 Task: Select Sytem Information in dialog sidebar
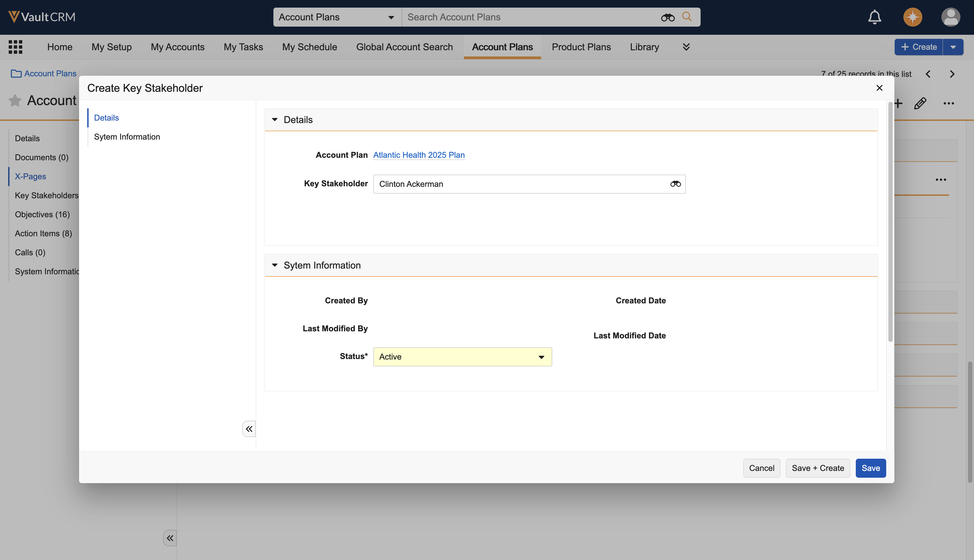click(127, 137)
